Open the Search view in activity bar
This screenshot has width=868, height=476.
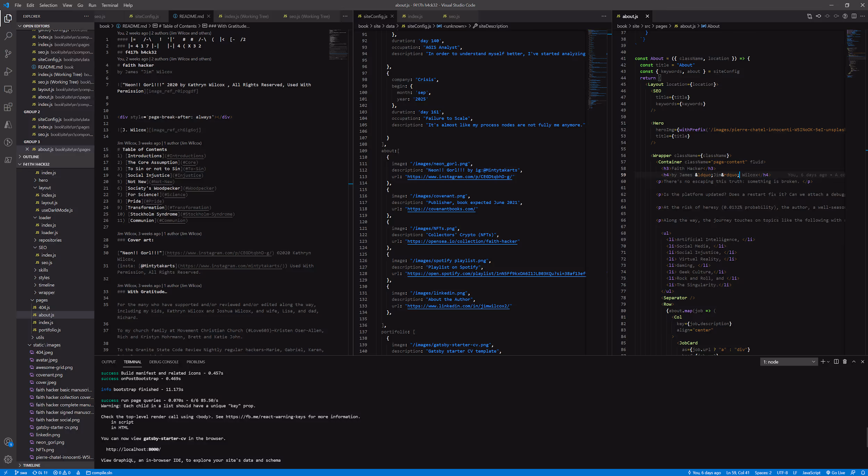pyautogui.click(x=8, y=36)
